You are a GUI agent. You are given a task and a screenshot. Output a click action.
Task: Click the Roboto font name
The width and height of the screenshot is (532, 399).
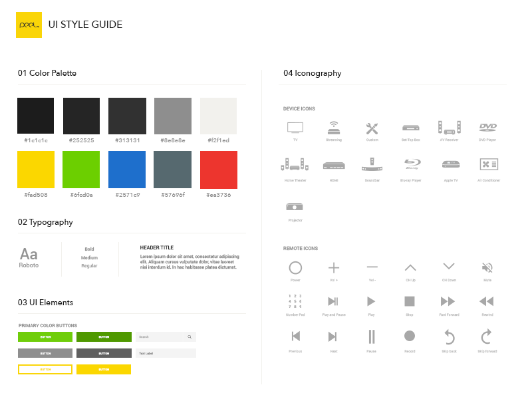(x=29, y=265)
